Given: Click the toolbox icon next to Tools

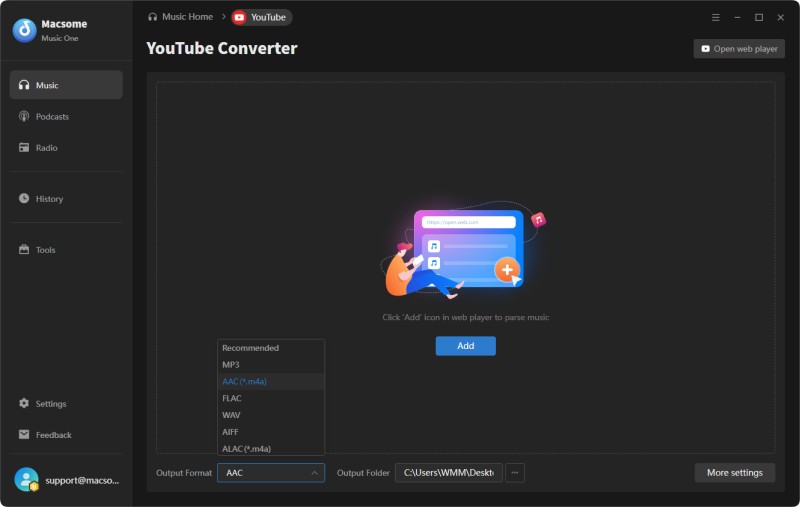Looking at the screenshot, I should [x=24, y=249].
